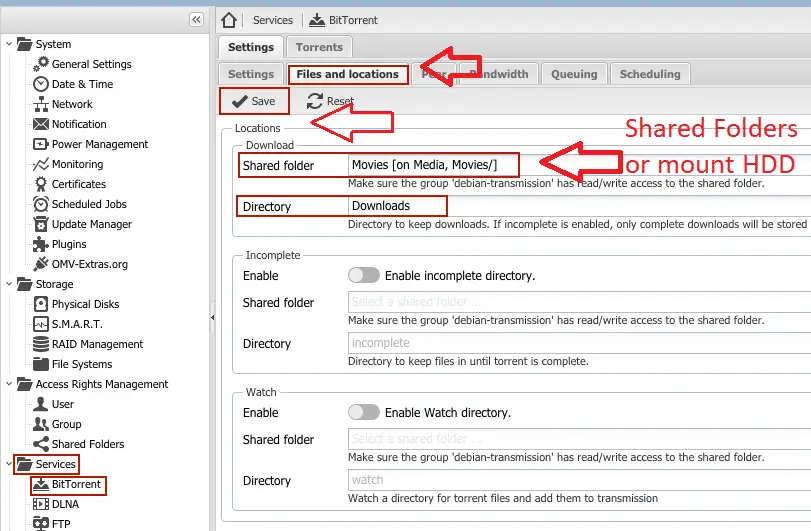Click the BitTorrent icon in breadcrumb
This screenshot has width=811, height=531.
point(317,20)
